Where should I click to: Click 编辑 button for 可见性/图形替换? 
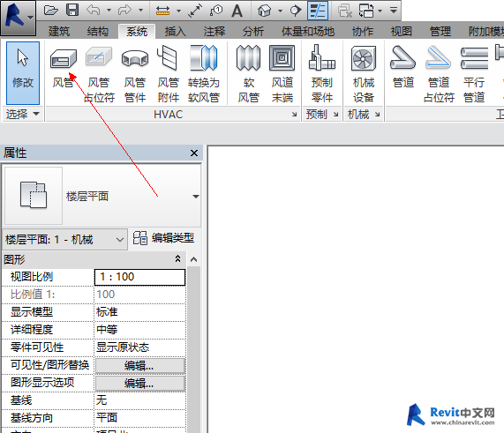click(x=139, y=366)
